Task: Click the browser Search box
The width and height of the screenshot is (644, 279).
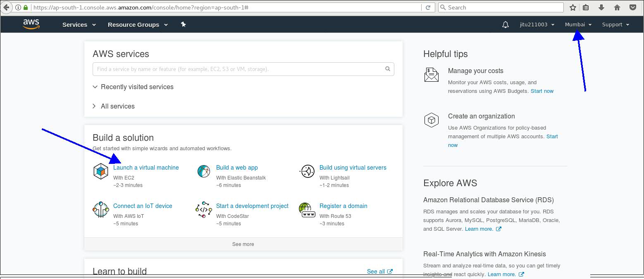Action: pos(501,7)
